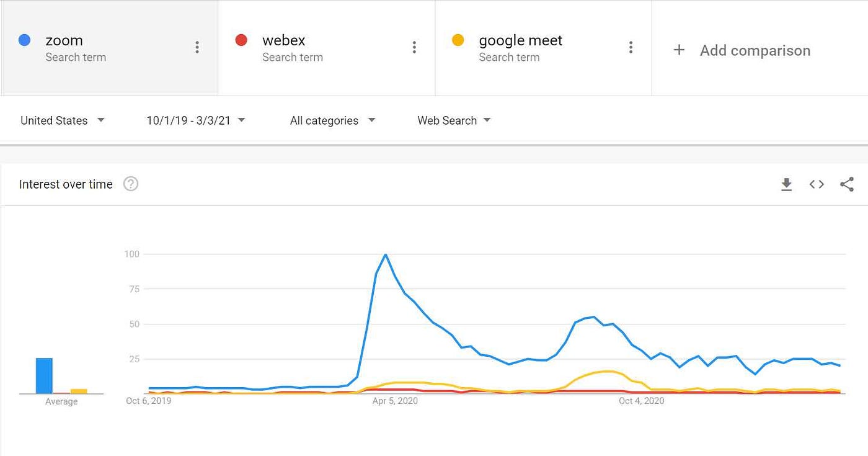
Task: Open the 10/1/19 - 3/3/21 date range dropdown
Action: [x=196, y=120]
